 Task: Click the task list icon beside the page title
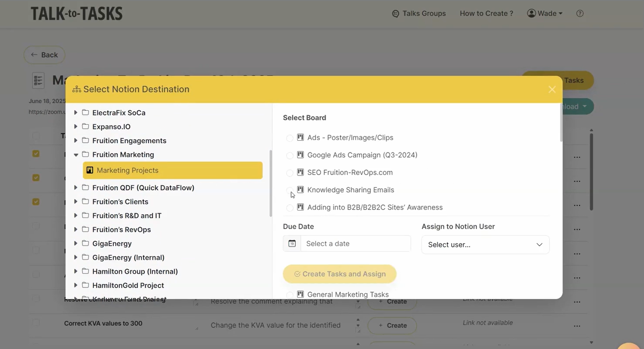click(38, 80)
